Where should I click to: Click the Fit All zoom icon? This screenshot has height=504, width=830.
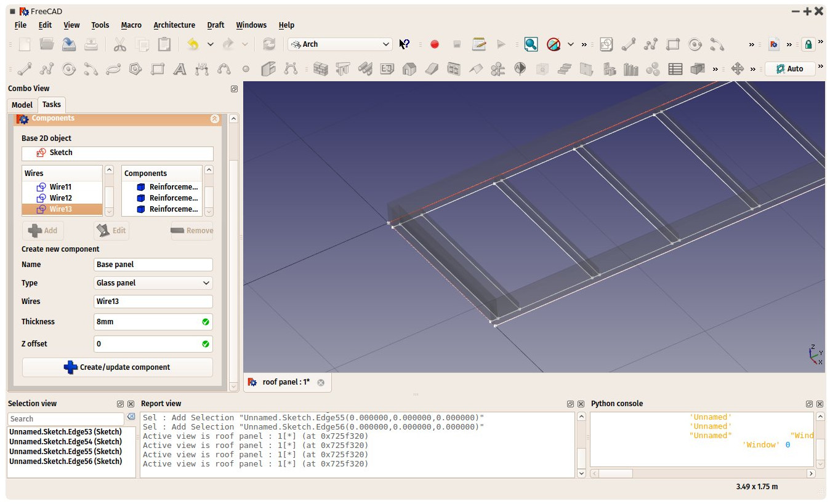531,44
